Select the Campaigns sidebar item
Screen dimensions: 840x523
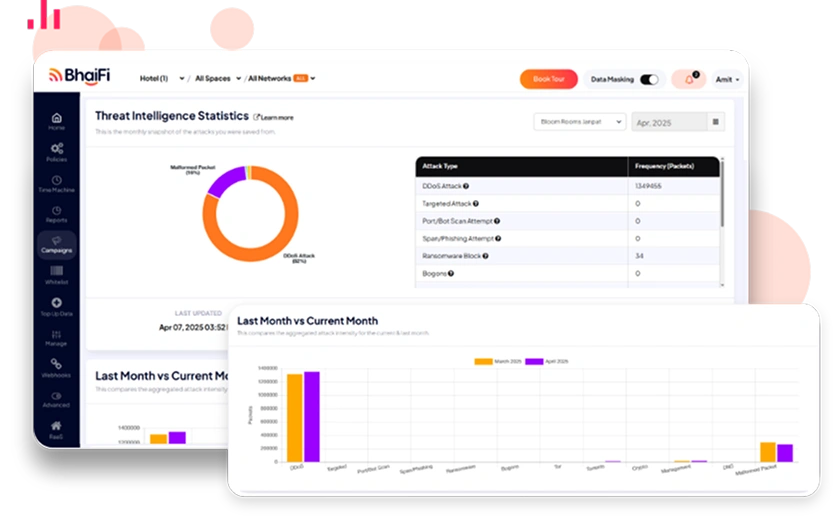56,244
